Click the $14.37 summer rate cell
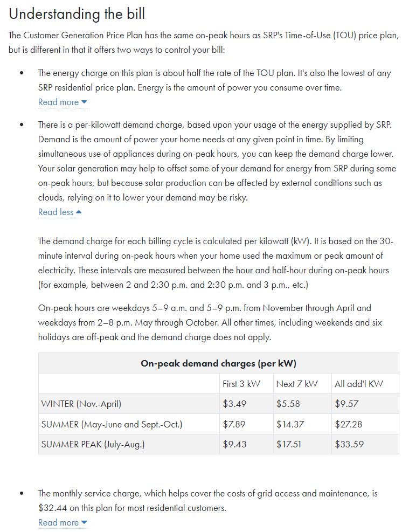409x532 pixels. pyautogui.click(x=290, y=424)
